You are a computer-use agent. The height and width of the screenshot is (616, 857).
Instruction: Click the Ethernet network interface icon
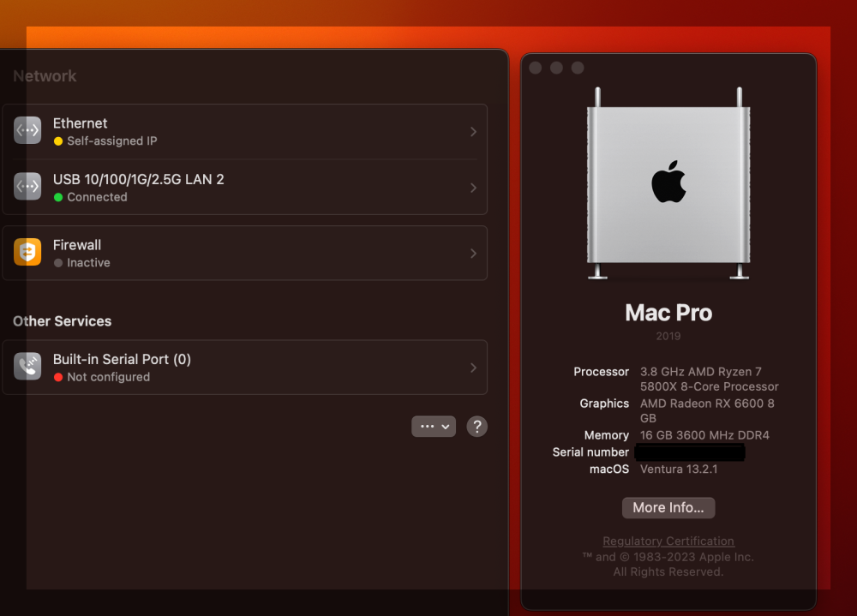coord(27,130)
